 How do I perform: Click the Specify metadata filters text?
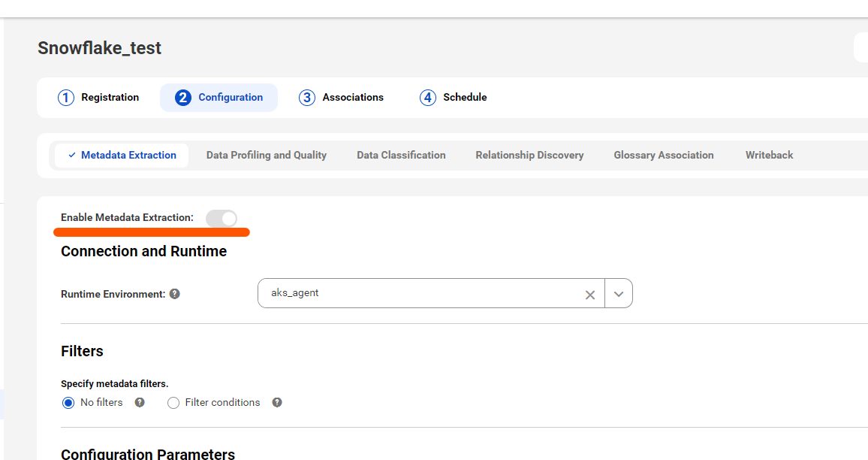click(x=115, y=383)
